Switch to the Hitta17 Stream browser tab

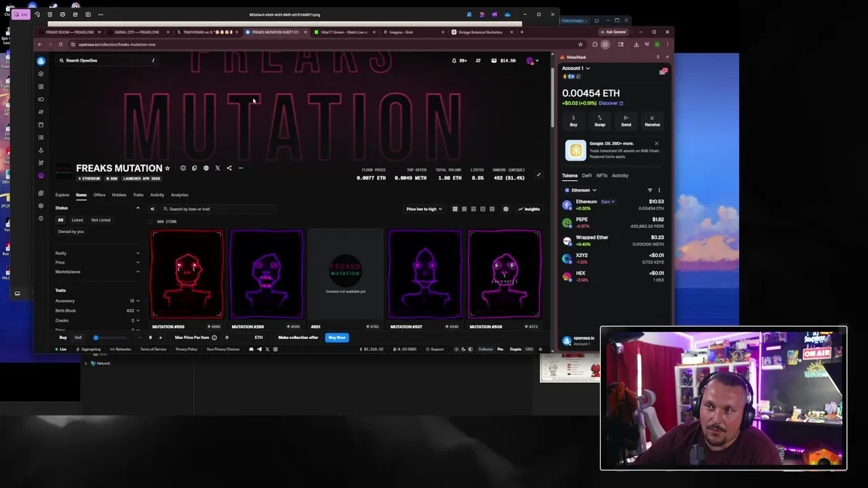(x=342, y=32)
